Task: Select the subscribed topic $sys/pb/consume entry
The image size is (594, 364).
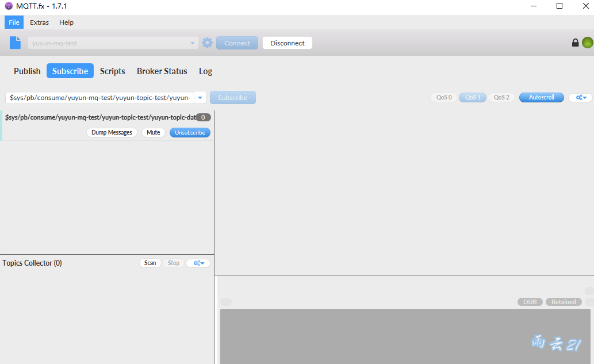Action: click(x=107, y=125)
